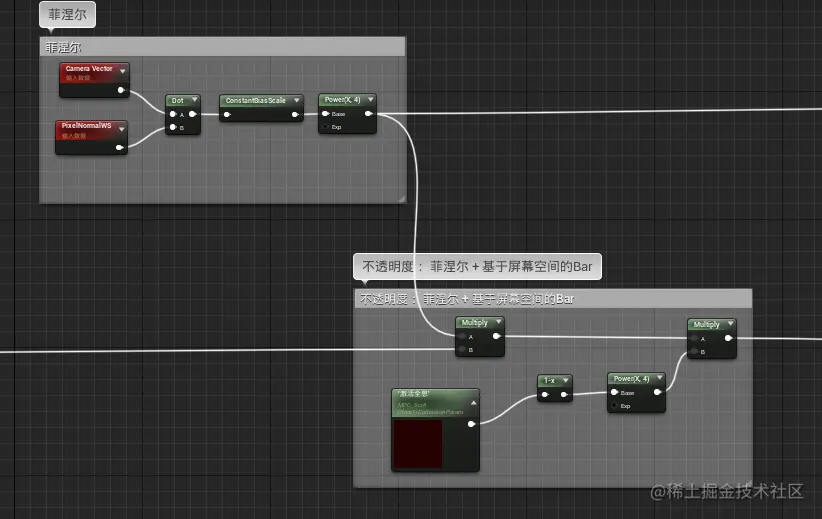822x519 pixels.
Task: Collapse the '激活全息' node preview arrow
Action: point(473,403)
